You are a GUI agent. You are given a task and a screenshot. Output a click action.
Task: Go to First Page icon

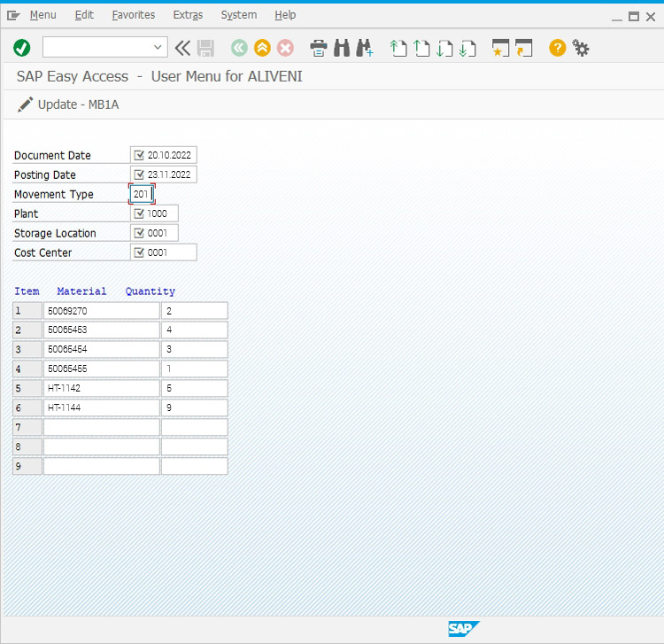pyautogui.click(x=398, y=48)
